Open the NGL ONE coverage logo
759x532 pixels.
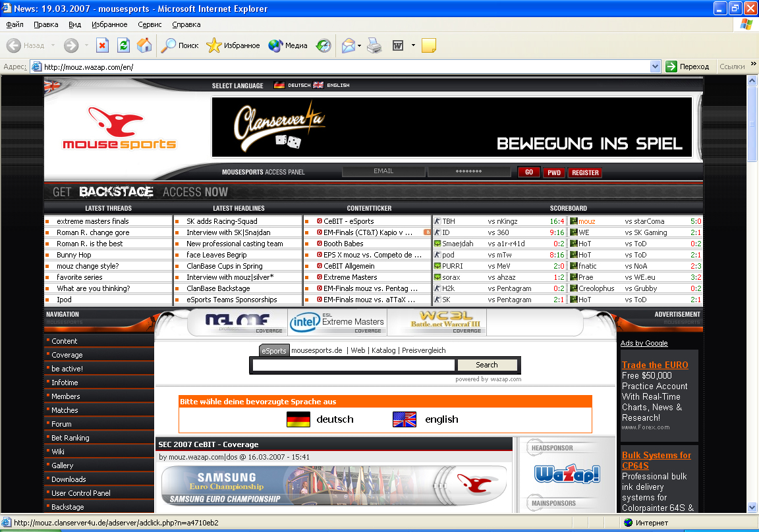point(238,321)
